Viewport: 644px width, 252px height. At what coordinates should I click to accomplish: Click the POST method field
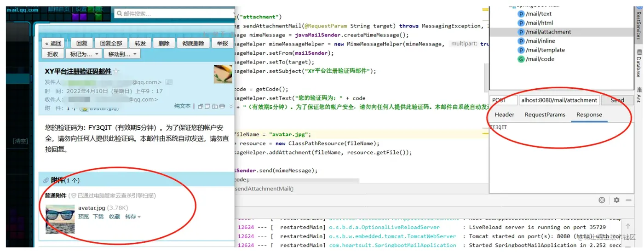[503, 100]
